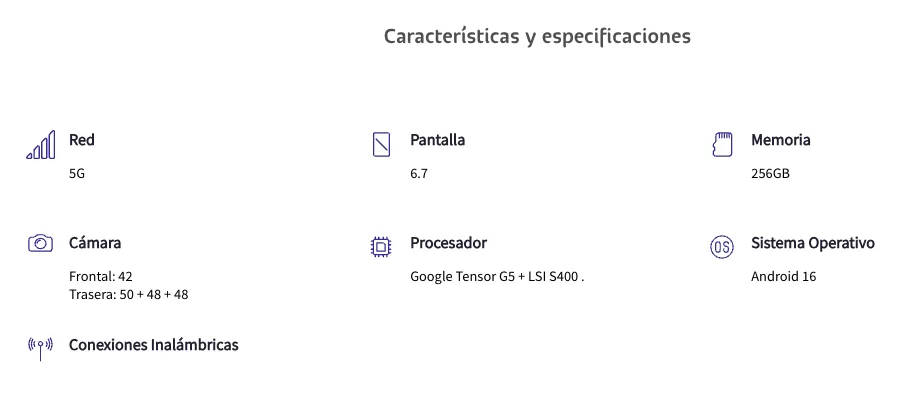Click the Red label
The image size is (915, 399).
[82, 140]
